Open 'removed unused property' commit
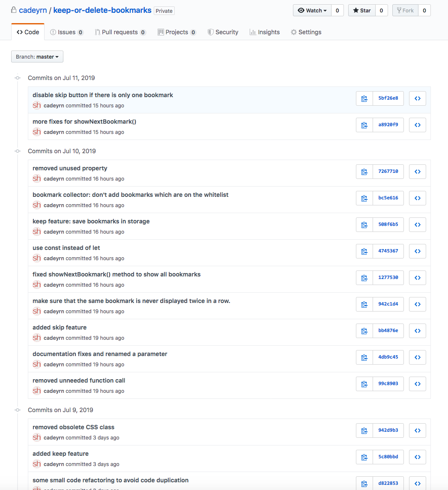This screenshot has height=490, width=448. point(70,168)
